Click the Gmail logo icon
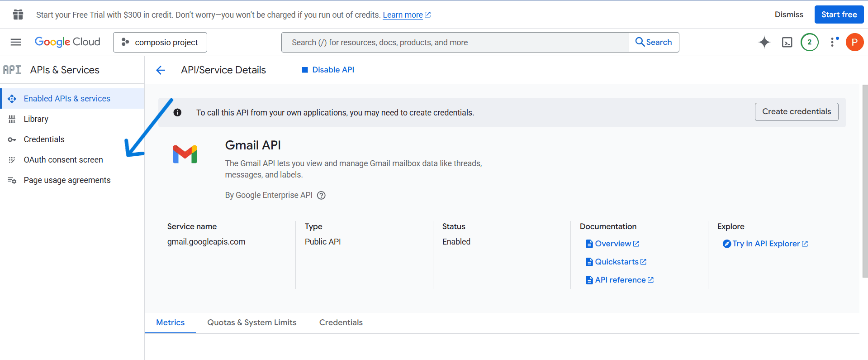Viewport: 868px width, 360px height. [185, 154]
